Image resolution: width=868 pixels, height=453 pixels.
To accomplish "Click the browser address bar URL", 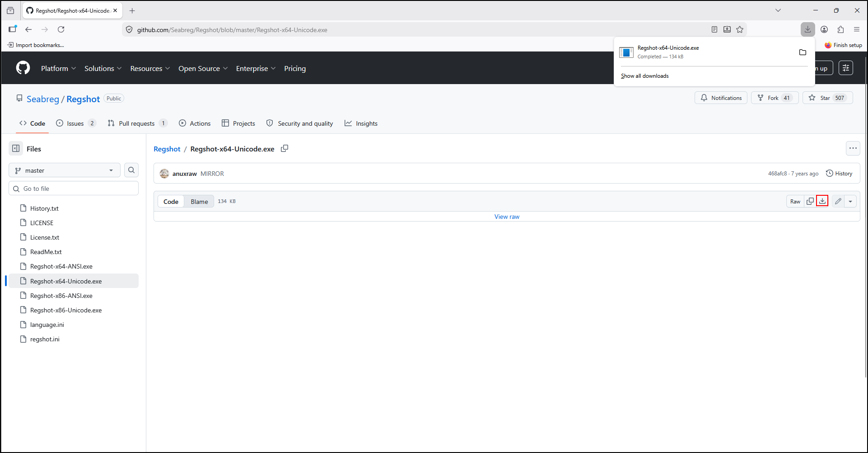I will [x=232, y=30].
